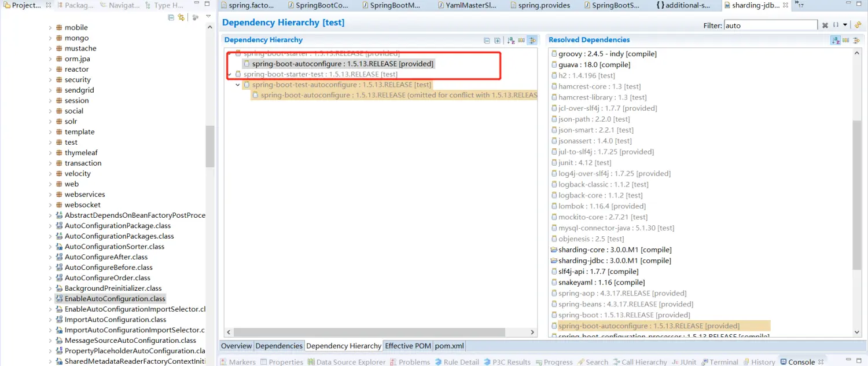The height and width of the screenshot is (366, 868).
Task: Switch to SpringBootM... editor tab
Action: (392, 5)
